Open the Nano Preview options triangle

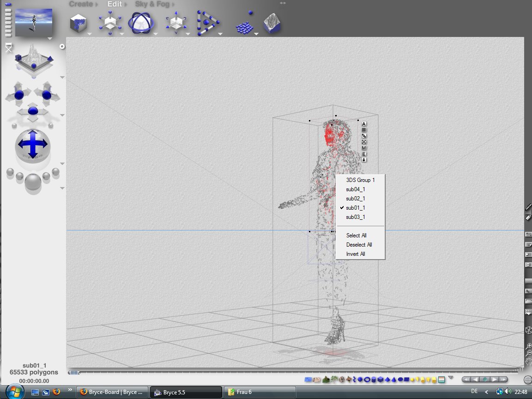50,39
